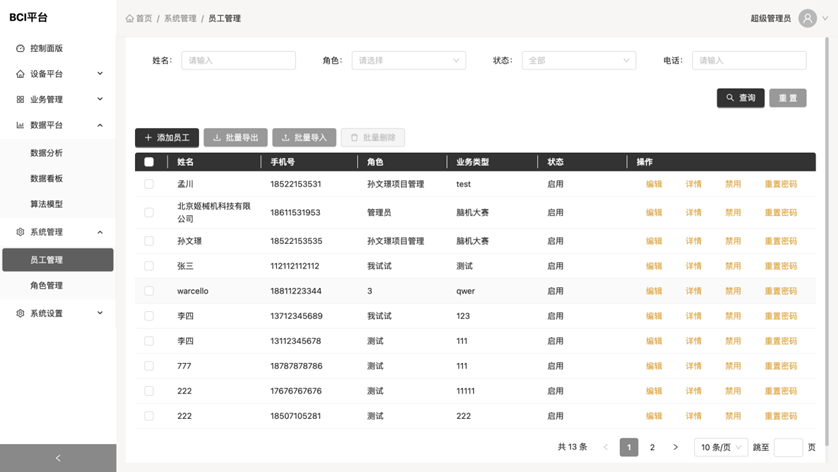
Task: Click the 业务管理 grid icon in the sidebar
Action: (20, 100)
